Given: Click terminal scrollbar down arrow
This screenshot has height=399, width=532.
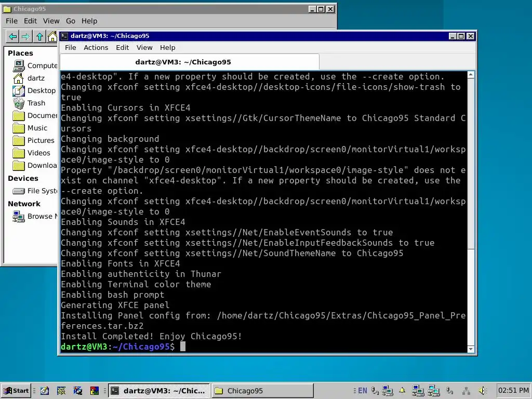Looking at the screenshot, I should [x=471, y=349].
